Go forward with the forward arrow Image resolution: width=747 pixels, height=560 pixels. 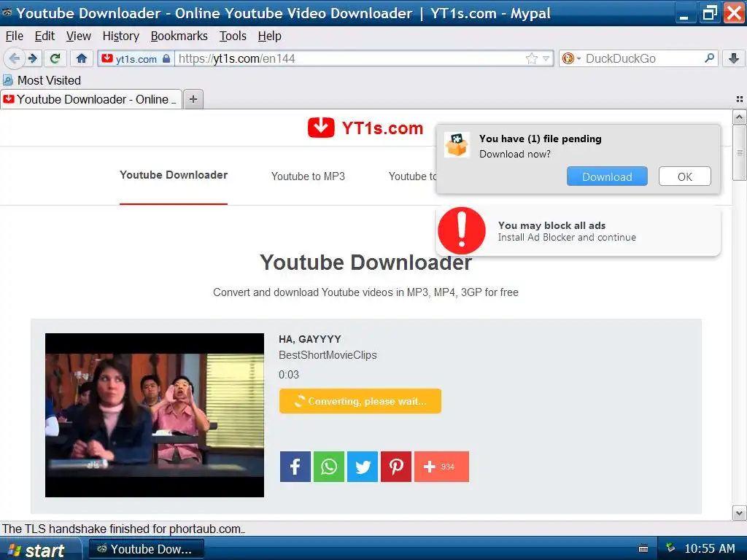click(33, 58)
